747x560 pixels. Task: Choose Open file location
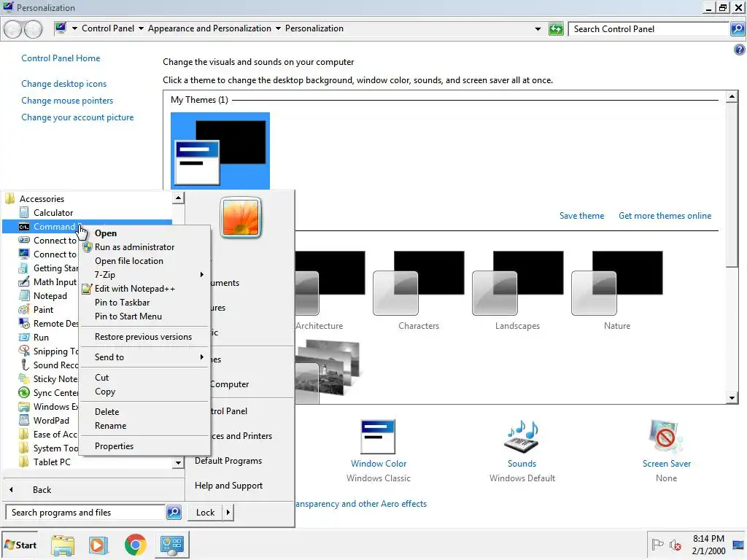128,261
